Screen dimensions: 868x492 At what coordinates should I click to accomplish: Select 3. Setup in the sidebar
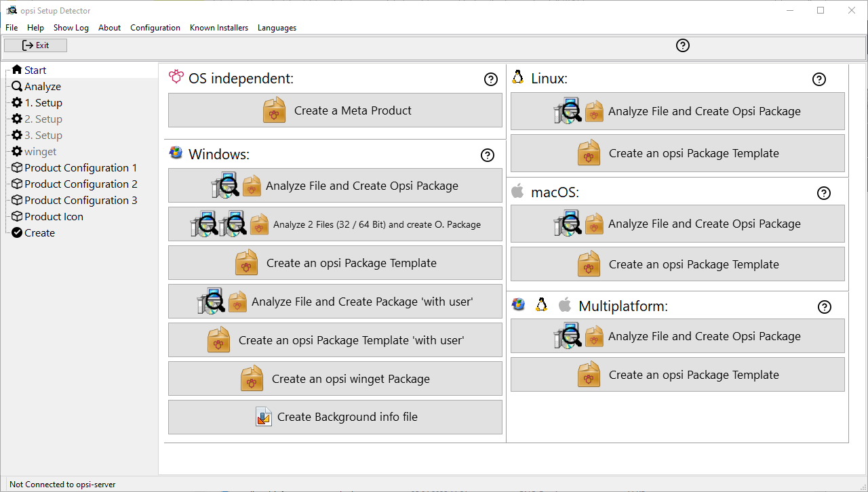43,135
